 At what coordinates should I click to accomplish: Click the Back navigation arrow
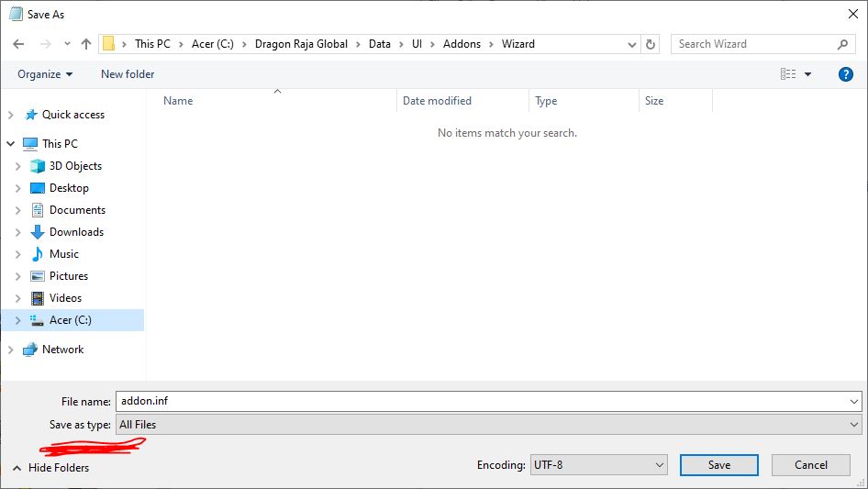(x=18, y=44)
